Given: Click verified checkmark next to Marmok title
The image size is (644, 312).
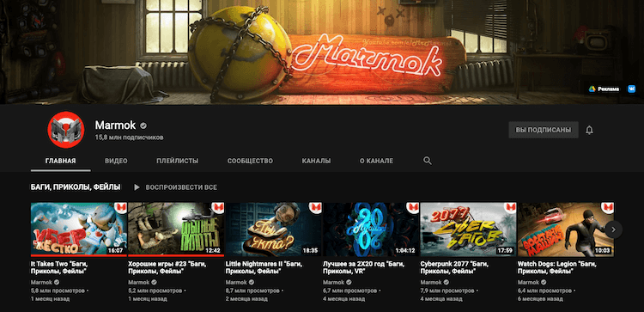Looking at the screenshot, I should 143,125.
